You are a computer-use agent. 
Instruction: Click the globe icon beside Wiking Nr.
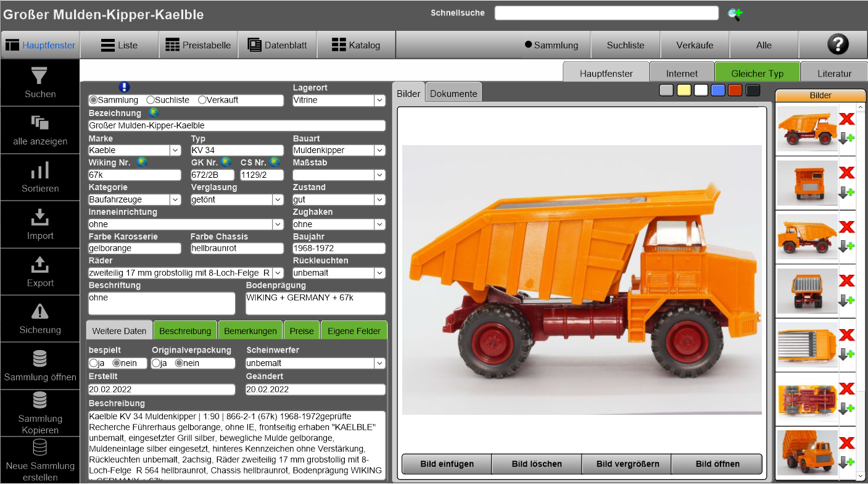(x=142, y=162)
